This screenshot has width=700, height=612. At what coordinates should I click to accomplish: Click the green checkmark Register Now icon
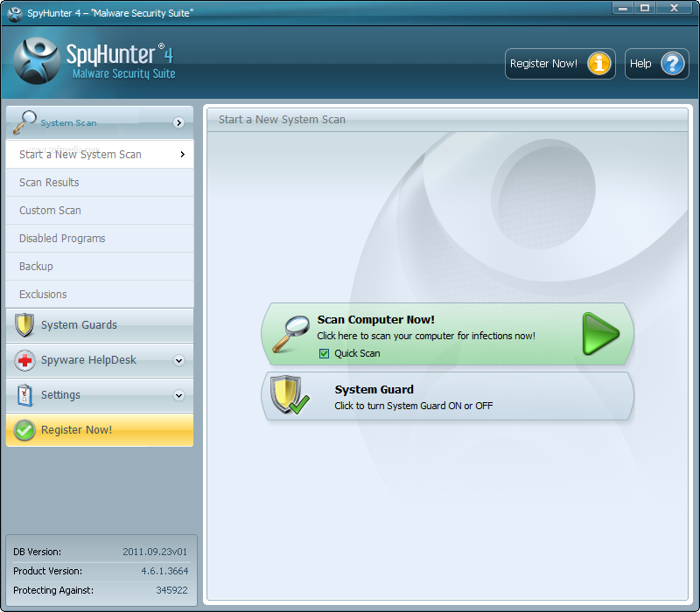tap(24, 429)
